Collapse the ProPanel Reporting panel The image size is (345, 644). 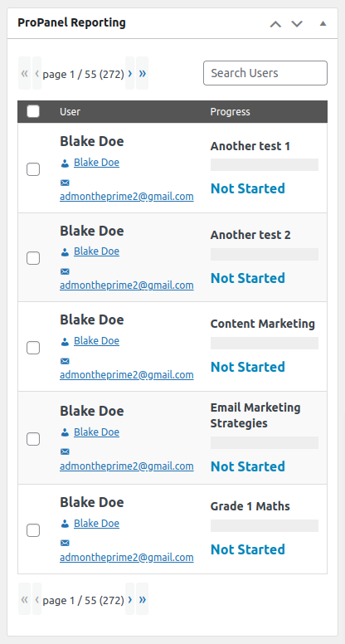click(x=323, y=23)
